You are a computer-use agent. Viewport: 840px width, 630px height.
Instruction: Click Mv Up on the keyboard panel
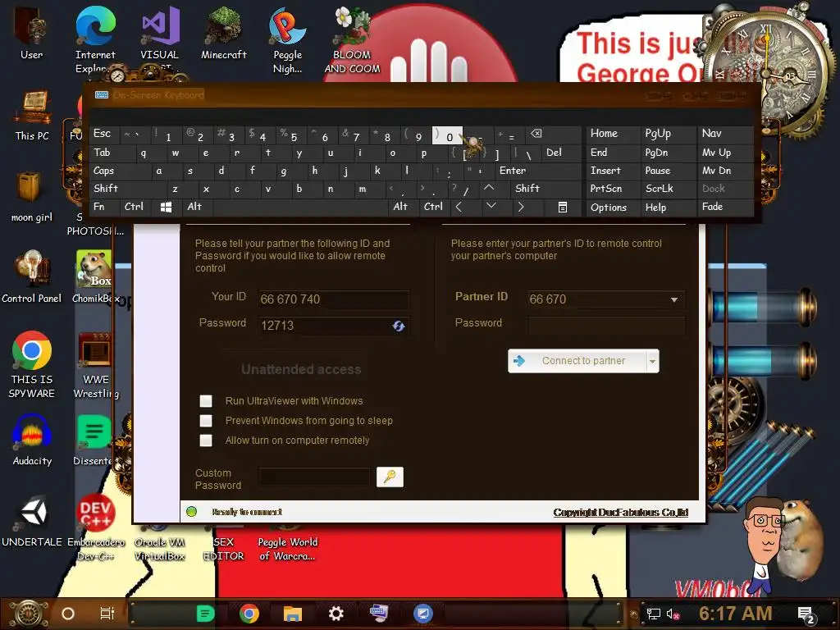click(x=724, y=153)
